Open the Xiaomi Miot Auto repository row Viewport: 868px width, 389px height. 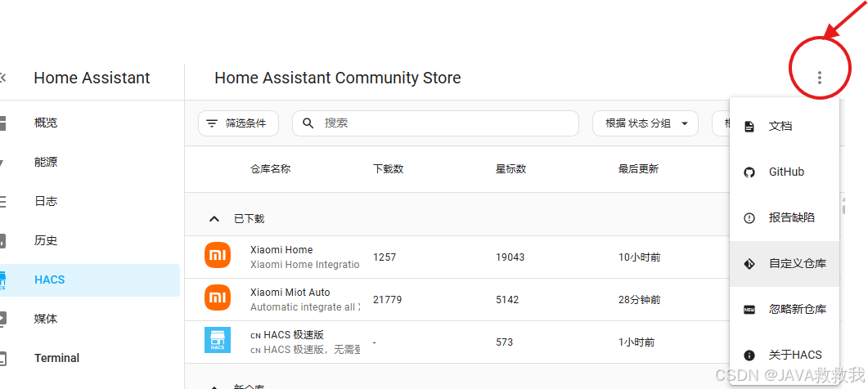click(x=457, y=300)
